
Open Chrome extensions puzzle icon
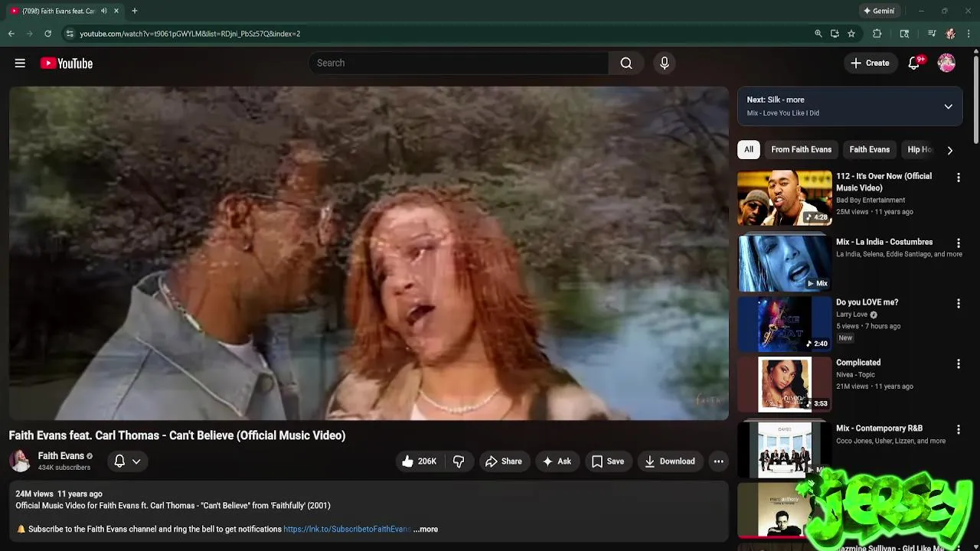click(877, 34)
